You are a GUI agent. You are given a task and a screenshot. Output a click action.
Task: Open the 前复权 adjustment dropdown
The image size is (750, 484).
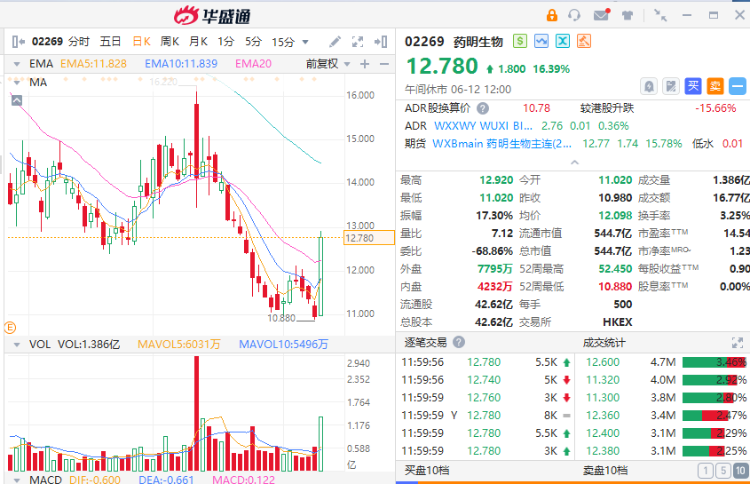click(328, 64)
